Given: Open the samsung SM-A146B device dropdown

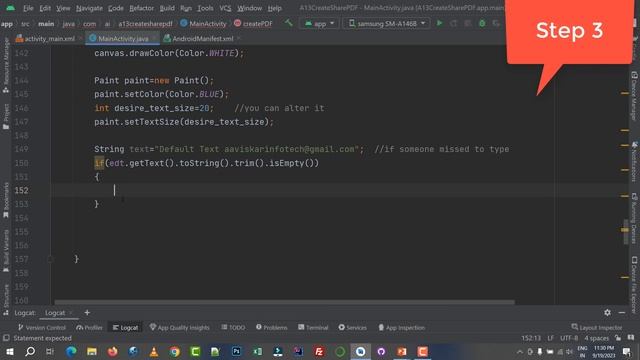Looking at the screenshot, I should coord(386,24).
